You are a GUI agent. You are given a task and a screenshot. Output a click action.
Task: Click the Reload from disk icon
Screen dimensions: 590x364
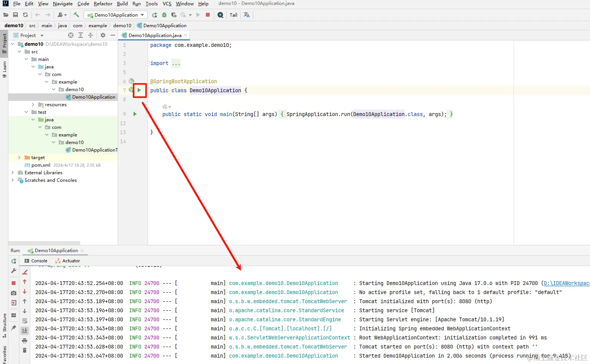click(25, 15)
